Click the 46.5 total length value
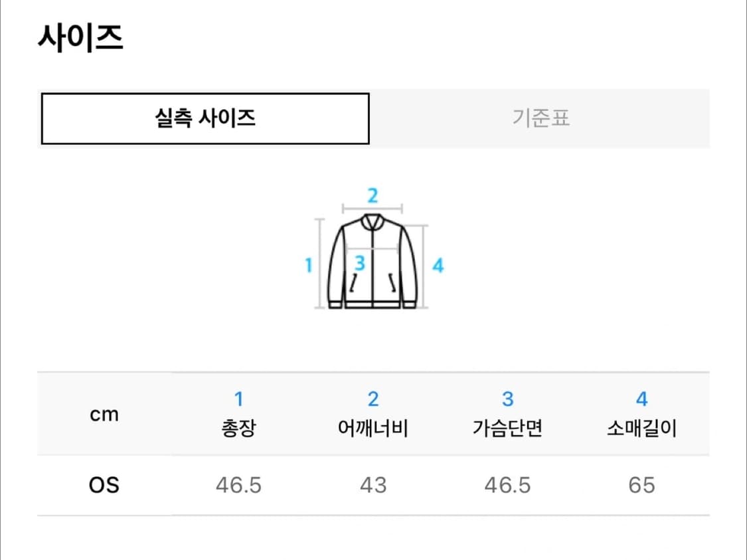Screen dimensions: 747x560 point(240,486)
